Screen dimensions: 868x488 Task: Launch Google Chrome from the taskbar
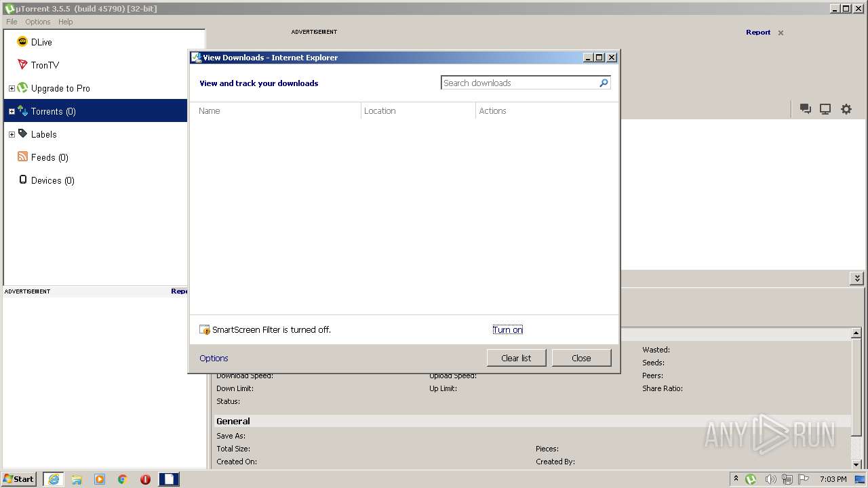click(123, 479)
